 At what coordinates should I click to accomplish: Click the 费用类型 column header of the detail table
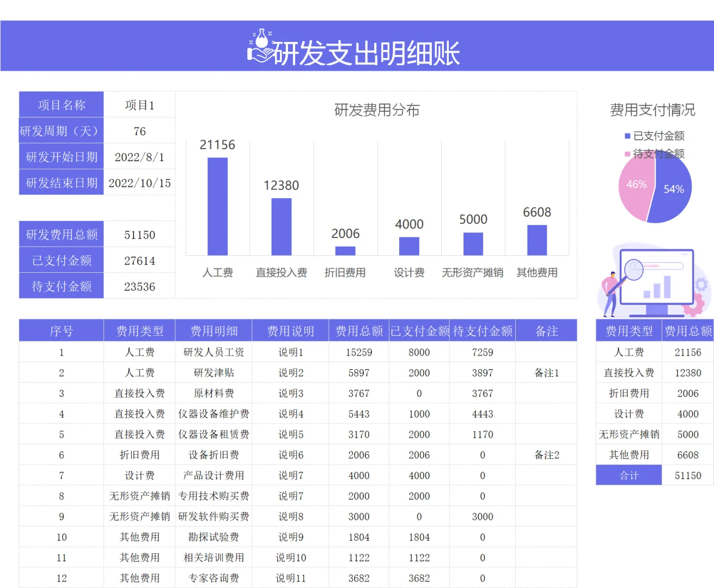[x=139, y=330]
